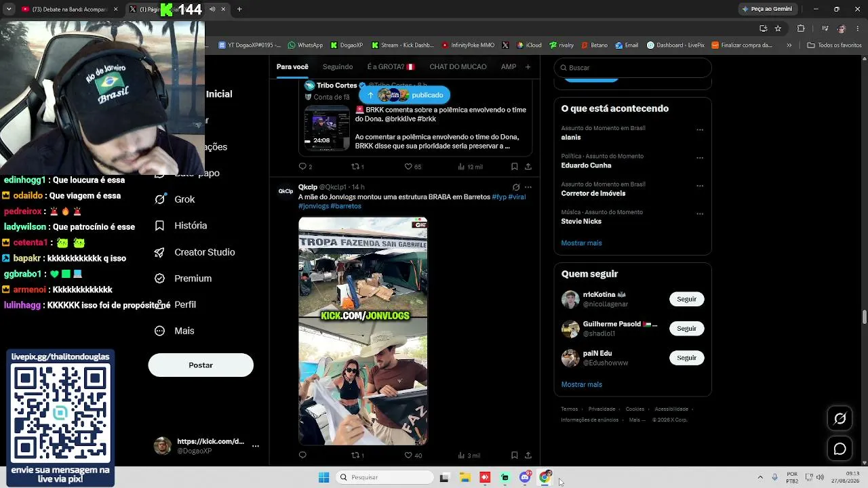Open more options for the Qkclp post
Image resolution: width=868 pixels, height=488 pixels.
(x=528, y=187)
